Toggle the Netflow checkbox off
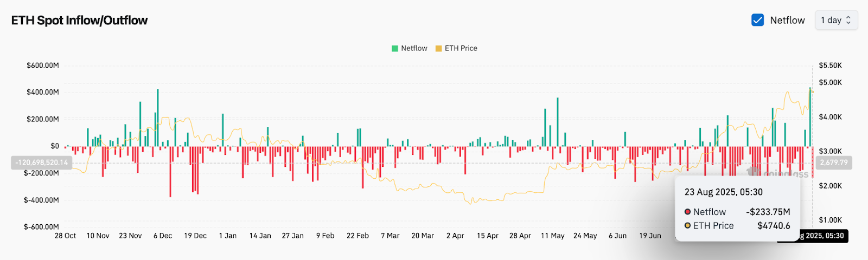The width and height of the screenshot is (868, 260). pos(757,20)
